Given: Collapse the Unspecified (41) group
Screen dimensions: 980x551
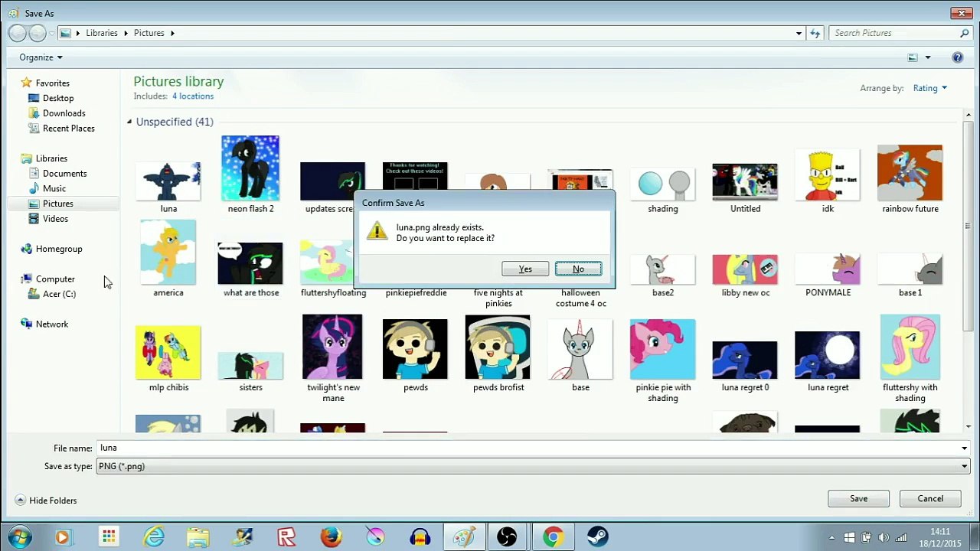Looking at the screenshot, I should (x=129, y=122).
